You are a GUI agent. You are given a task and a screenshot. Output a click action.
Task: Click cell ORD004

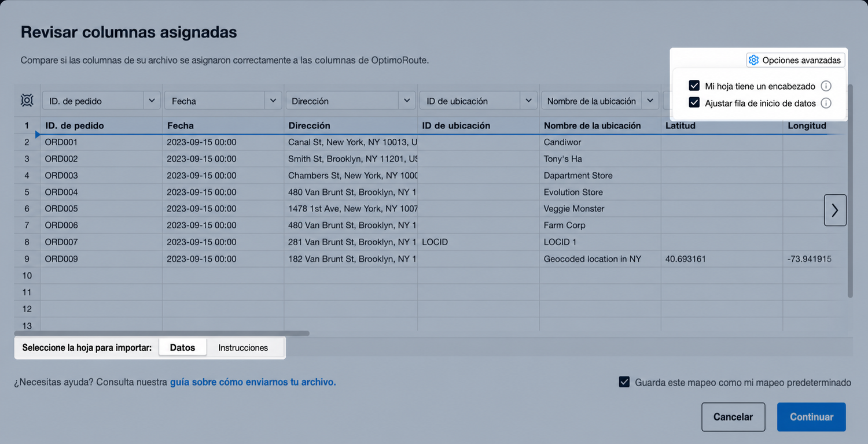102,192
